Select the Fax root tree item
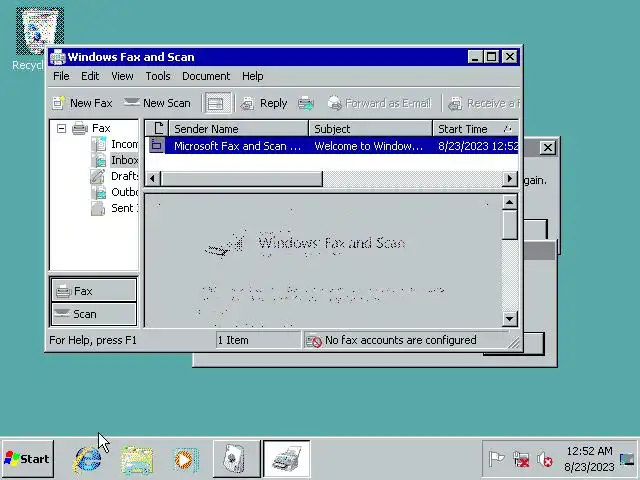The width and height of the screenshot is (640, 480). click(x=101, y=128)
